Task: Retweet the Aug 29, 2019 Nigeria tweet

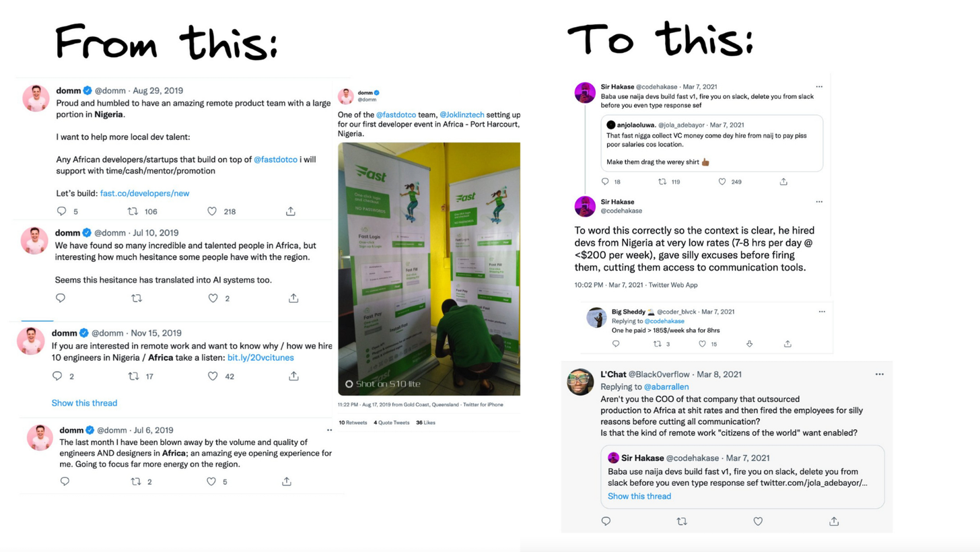Action: (x=133, y=211)
